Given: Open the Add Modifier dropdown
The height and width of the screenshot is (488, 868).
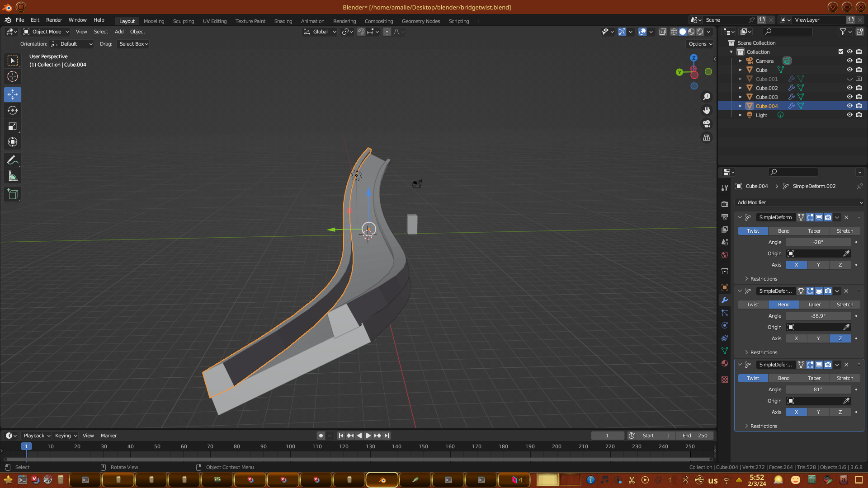Looking at the screenshot, I should coord(799,202).
